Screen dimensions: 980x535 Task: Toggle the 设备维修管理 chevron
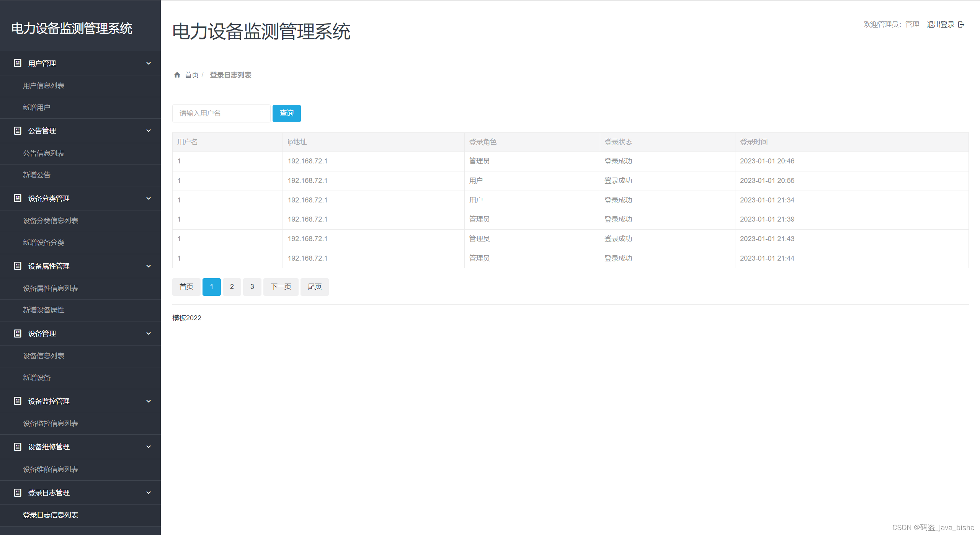pyautogui.click(x=149, y=447)
